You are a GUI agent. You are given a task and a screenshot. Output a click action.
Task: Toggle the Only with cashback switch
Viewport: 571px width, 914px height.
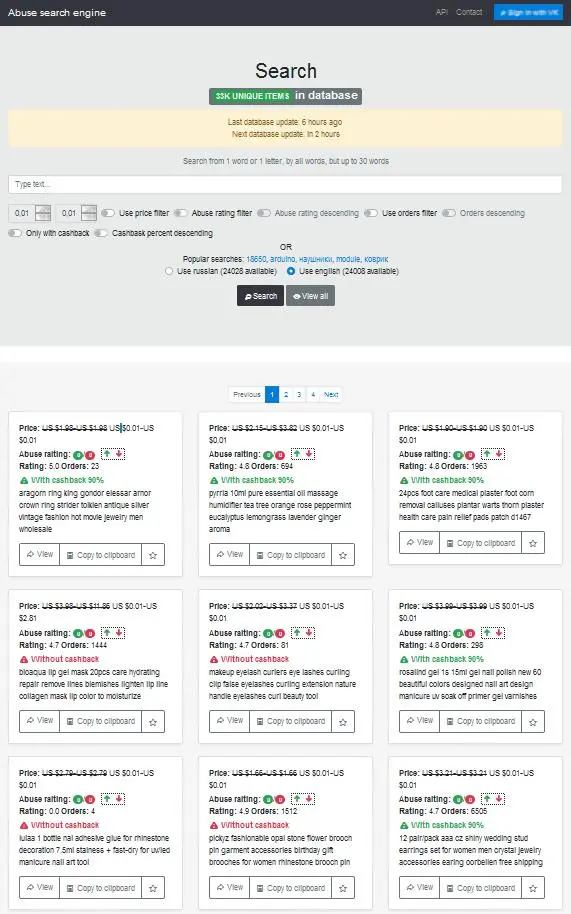15,233
